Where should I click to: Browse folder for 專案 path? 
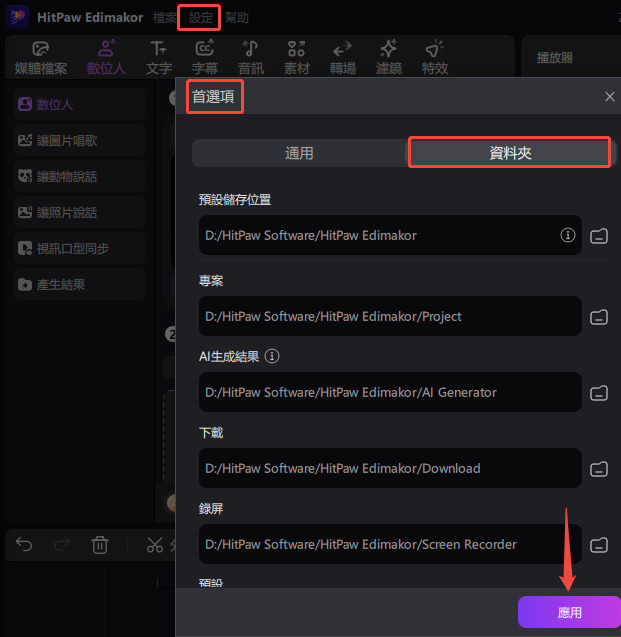[599, 317]
